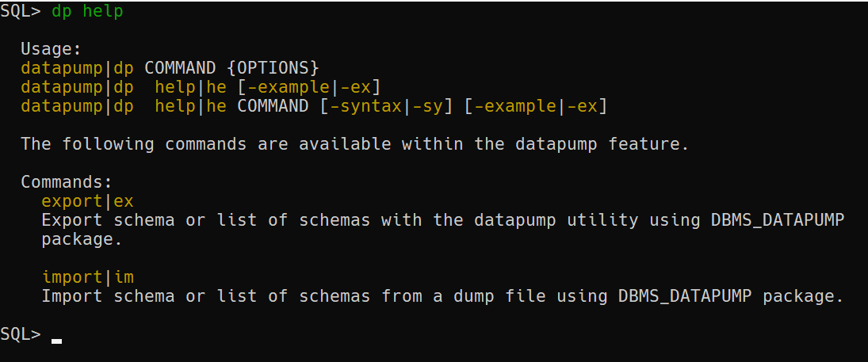Click the bottom SQL> prompt
The height and width of the screenshot is (362, 868).
pyautogui.click(x=21, y=334)
